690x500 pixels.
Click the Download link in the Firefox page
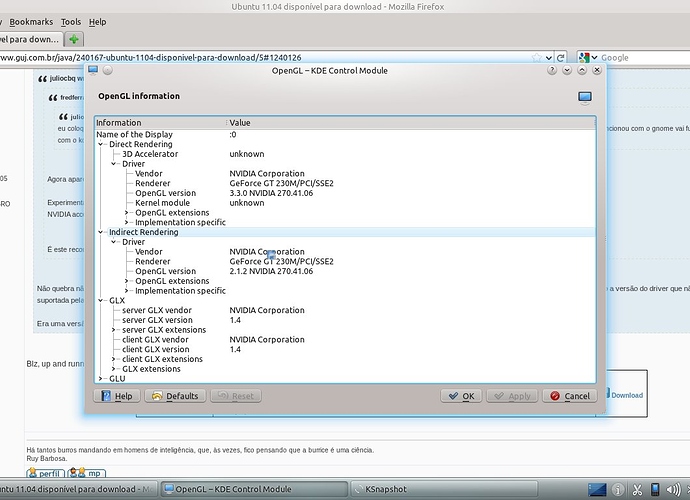click(x=626, y=395)
